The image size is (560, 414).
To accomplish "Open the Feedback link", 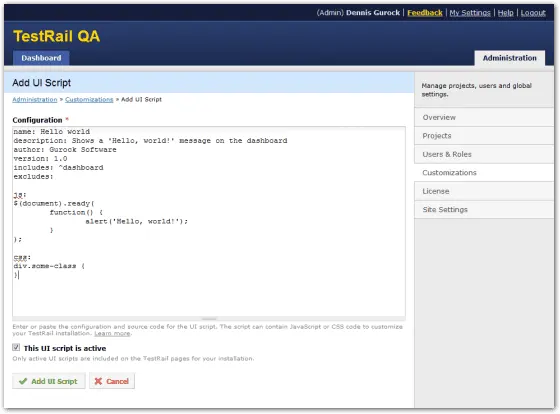I will pos(425,13).
